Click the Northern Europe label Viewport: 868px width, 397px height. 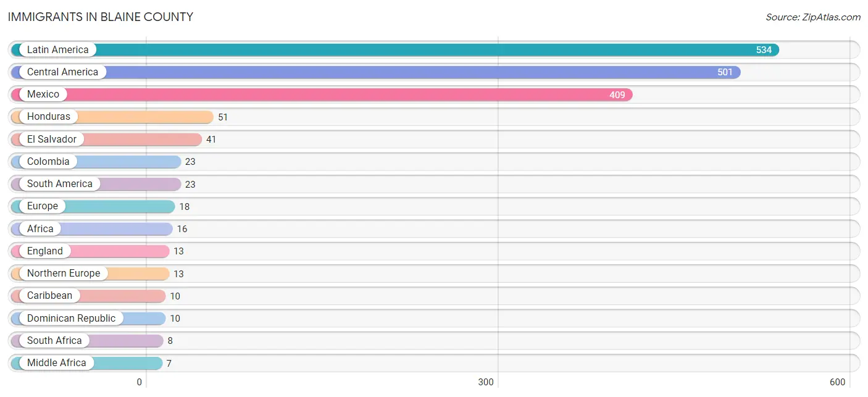[64, 273]
